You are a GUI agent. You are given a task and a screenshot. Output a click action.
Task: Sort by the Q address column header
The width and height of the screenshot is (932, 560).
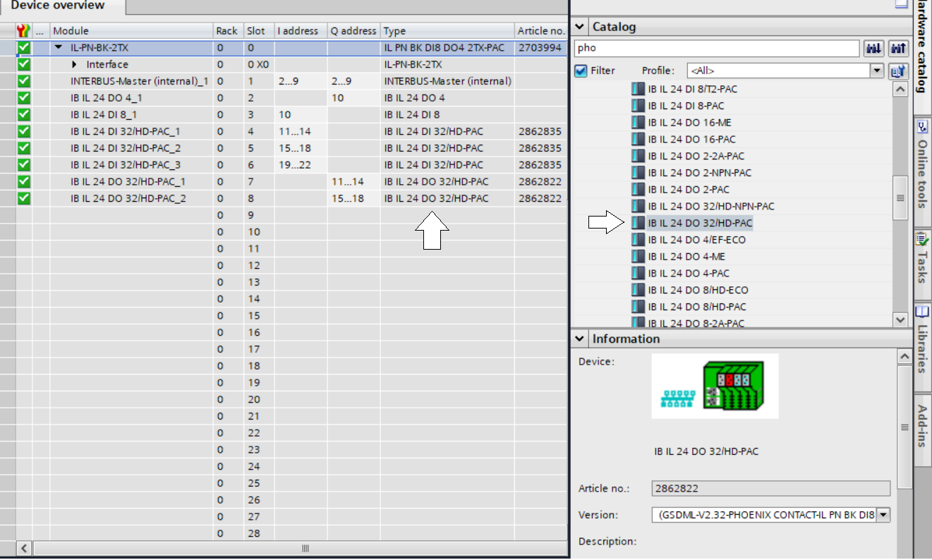(x=353, y=30)
